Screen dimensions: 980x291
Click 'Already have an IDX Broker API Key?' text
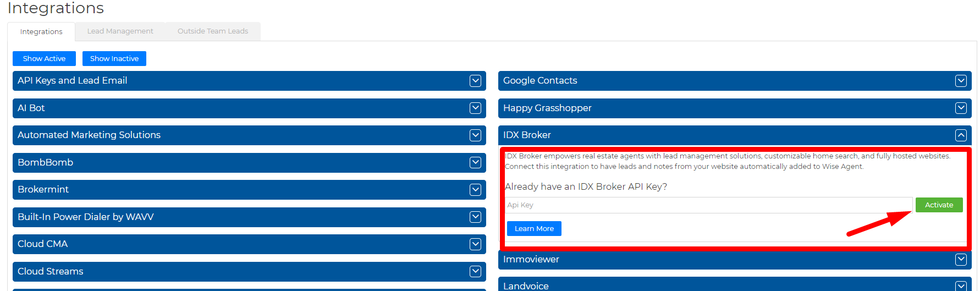tap(586, 186)
